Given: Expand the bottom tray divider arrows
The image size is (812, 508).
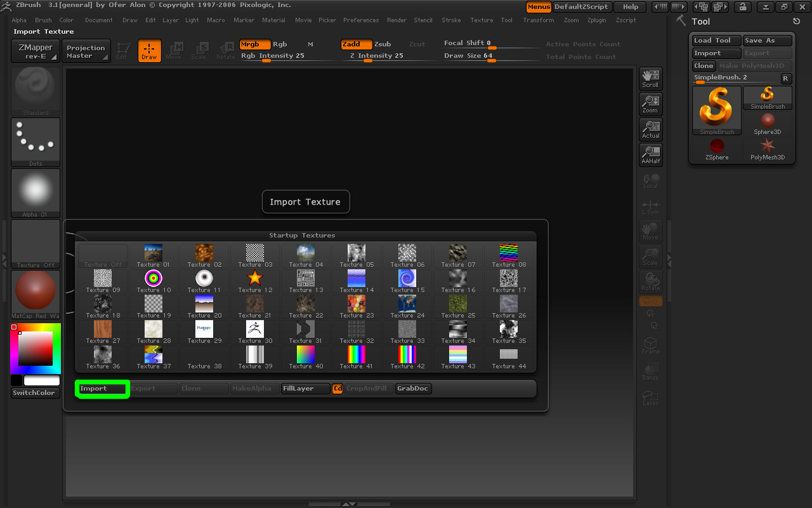Looking at the screenshot, I should coord(349,504).
